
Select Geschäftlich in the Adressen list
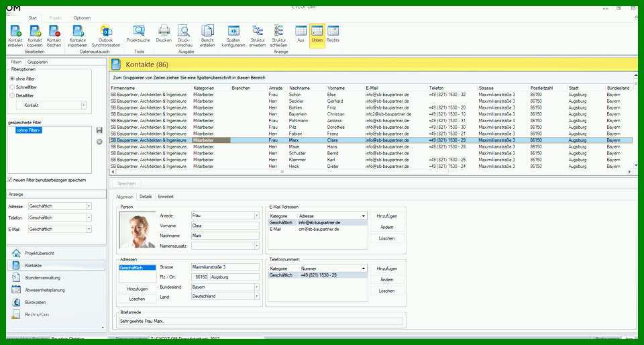[137, 267]
